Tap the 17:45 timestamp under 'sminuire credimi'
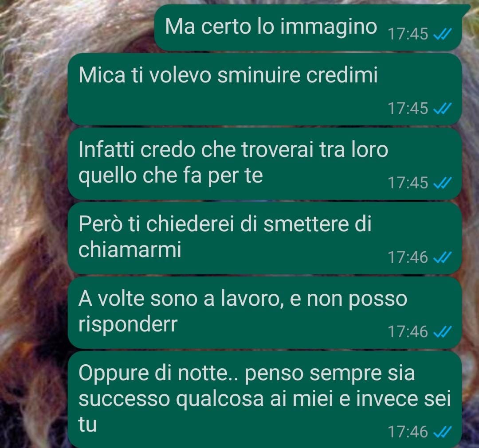Screen dimensions: 479x448 (x=408, y=108)
